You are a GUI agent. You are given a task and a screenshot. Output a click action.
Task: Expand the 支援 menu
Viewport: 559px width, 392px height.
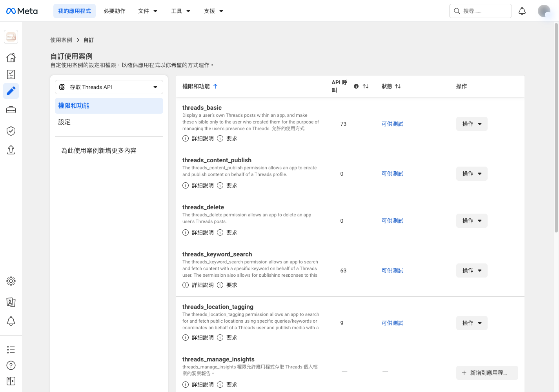click(214, 11)
